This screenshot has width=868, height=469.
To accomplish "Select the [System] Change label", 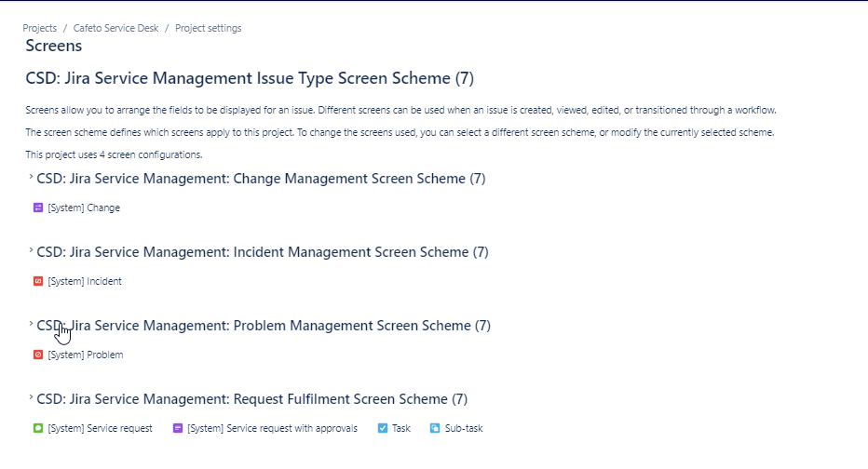I will coord(84,208).
